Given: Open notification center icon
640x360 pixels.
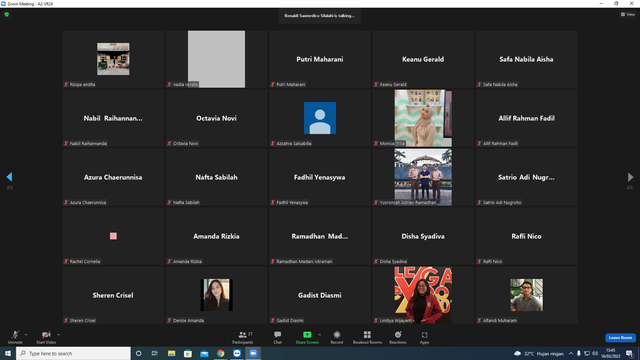Looking at the screenshot, I should (629, 353).
